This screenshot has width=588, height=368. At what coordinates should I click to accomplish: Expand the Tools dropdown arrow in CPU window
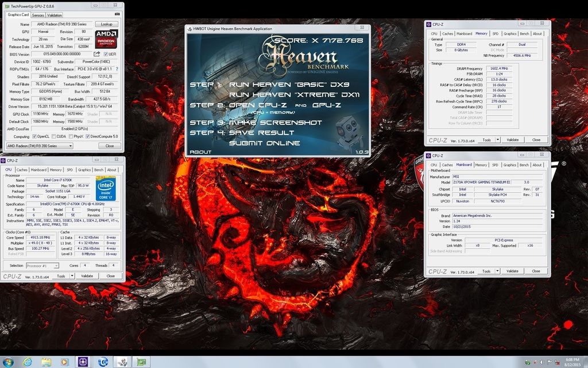[x=71, y=276]
